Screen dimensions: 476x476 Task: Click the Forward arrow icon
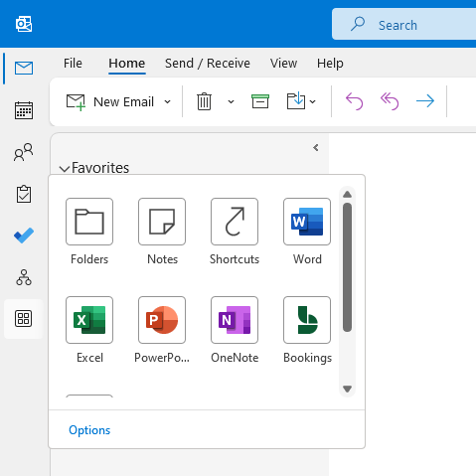point(425,101)
